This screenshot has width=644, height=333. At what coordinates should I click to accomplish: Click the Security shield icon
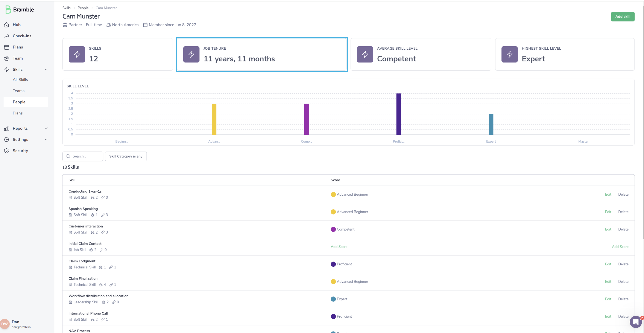coord(7,151)
